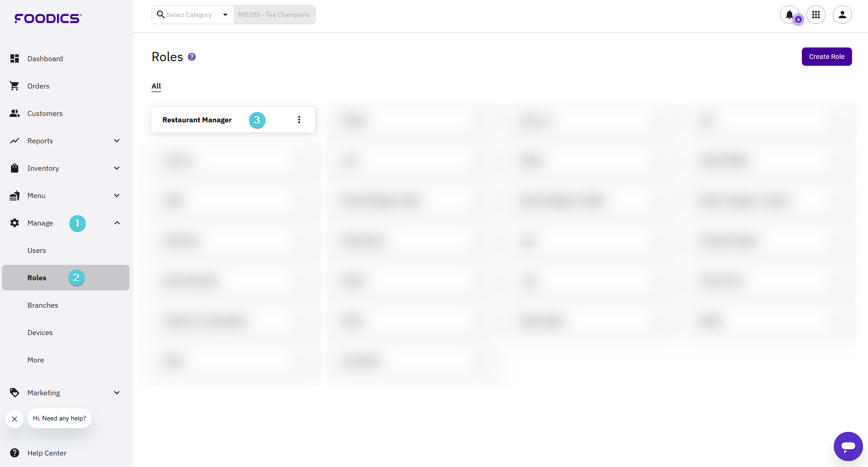Click the Roles help question mark icon
Screen dimensions: 868x467
(x=192, y=57)
